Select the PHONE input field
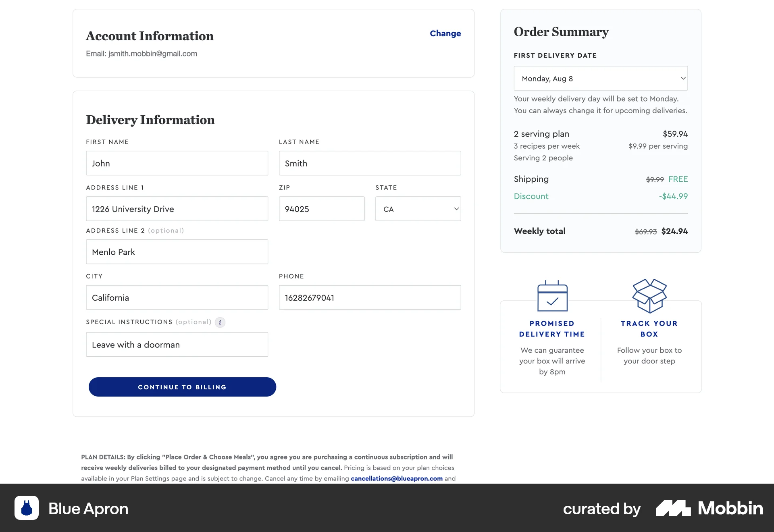Viewport: 774px width, 532px height. (369, 297)
